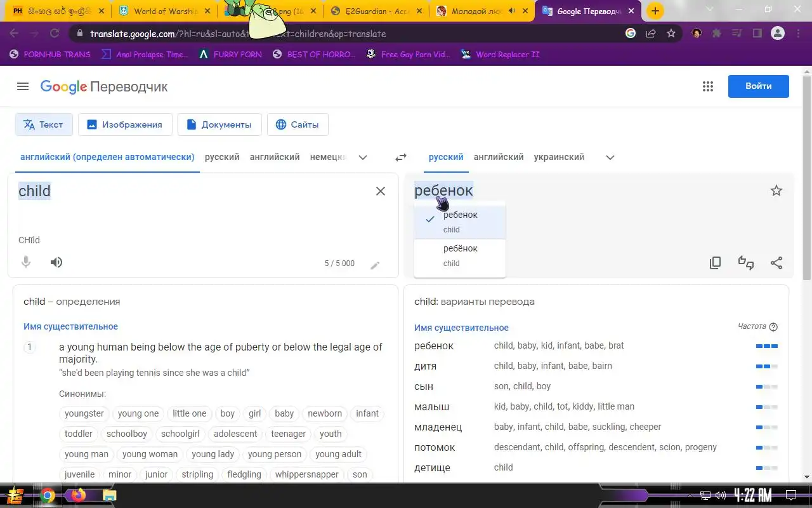Open the handwriting pencil input tool
Screen dimensions: 812x508
pyautogui.click(x=375, y=265)
